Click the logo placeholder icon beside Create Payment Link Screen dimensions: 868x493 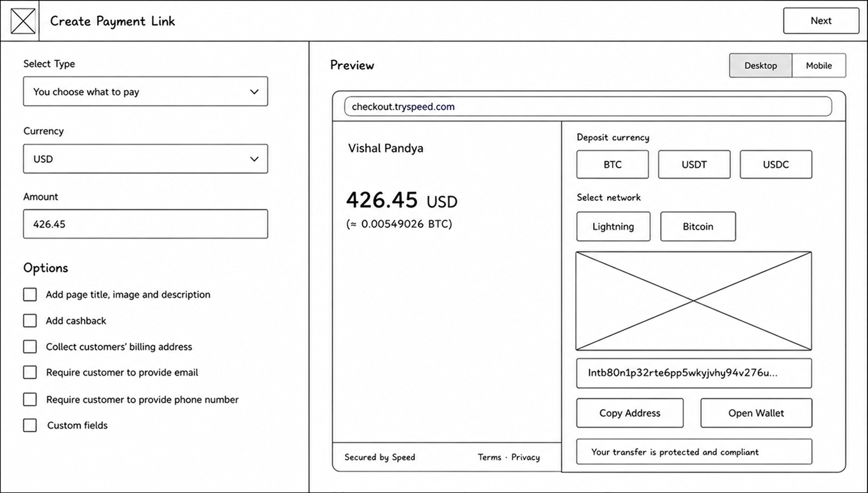click(23, 21)
